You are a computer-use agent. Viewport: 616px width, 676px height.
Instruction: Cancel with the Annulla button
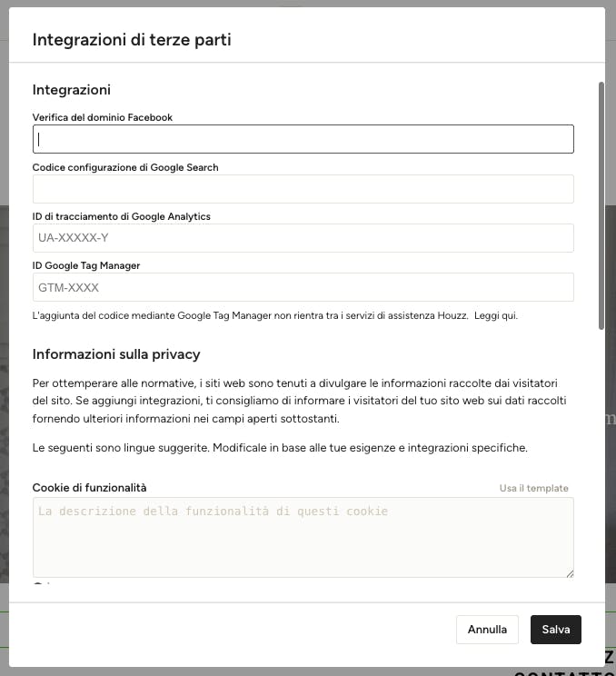tap(487, 630)
